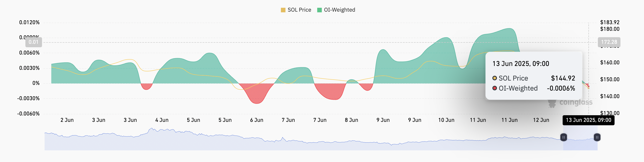
Task: Click the 0.01 funding rate axis marker
Action: (x=33, y=42)
